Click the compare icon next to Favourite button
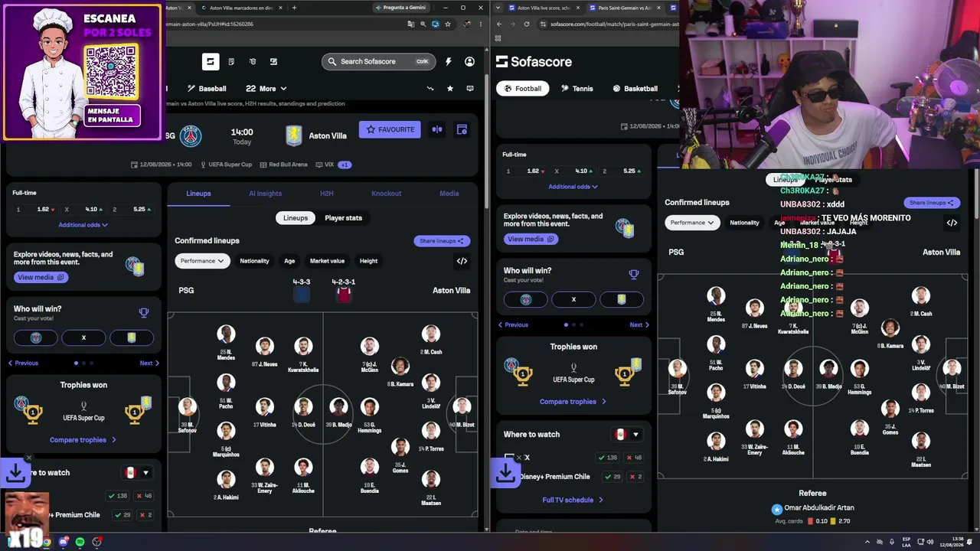 (437, 129)
